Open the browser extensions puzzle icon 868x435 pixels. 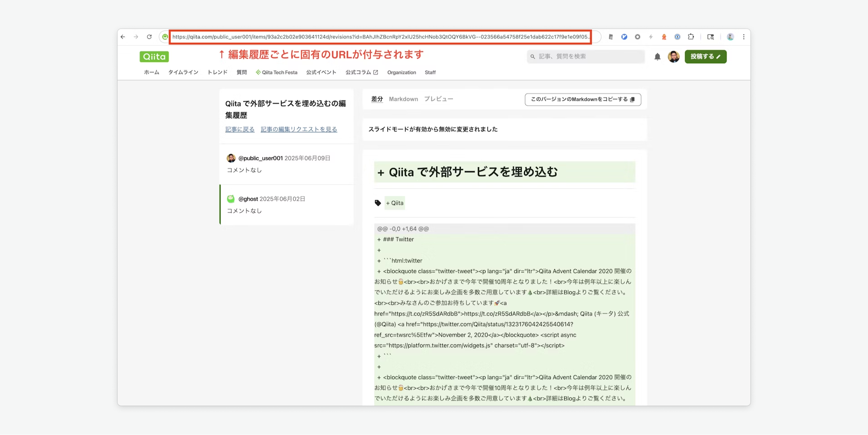tap(691, 37)
